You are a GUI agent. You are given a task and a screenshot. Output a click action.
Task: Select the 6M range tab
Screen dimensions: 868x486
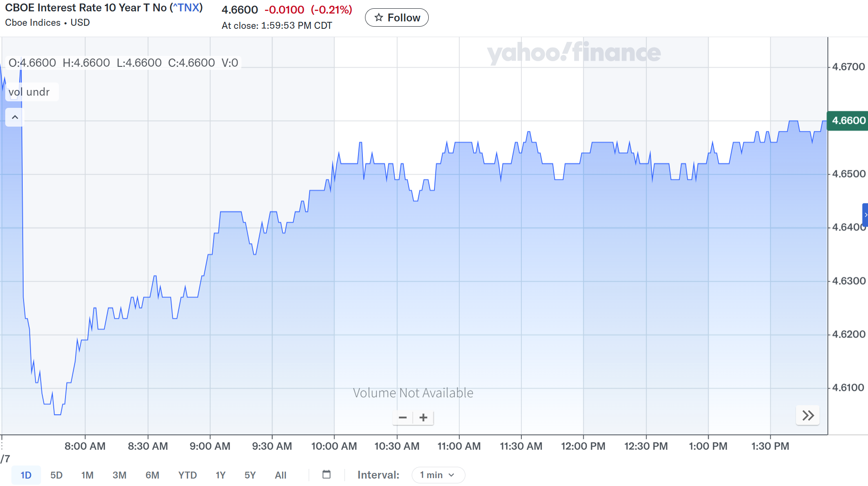click(x=152, y=475)
